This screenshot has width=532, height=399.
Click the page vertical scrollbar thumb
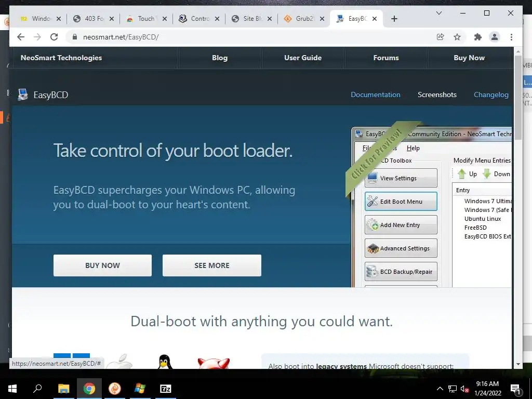518,97
